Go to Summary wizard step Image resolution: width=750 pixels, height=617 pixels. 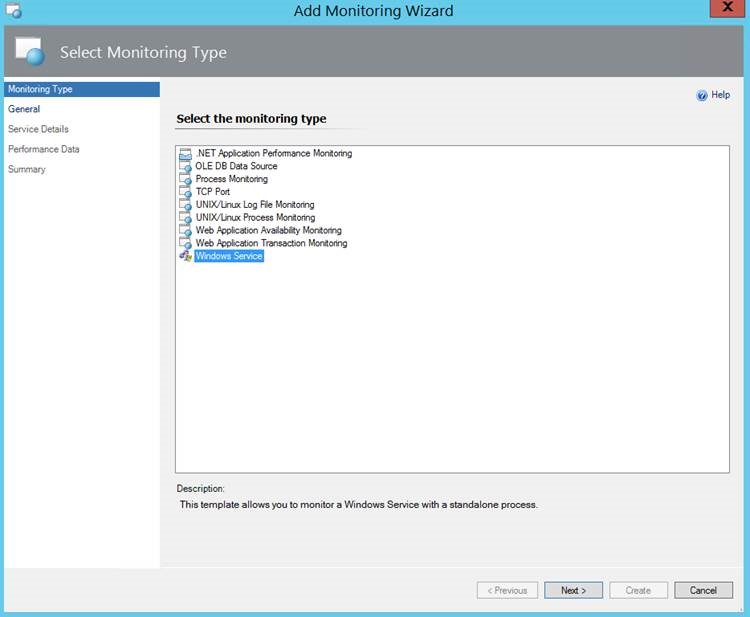[x=27, y=169]
